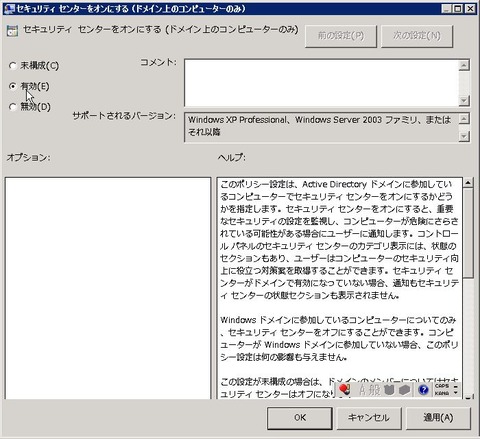480x439 pixels.
Task: Toggle the KANA indicator on language bar
Action: pyautogui.click(x=442, y=393)
